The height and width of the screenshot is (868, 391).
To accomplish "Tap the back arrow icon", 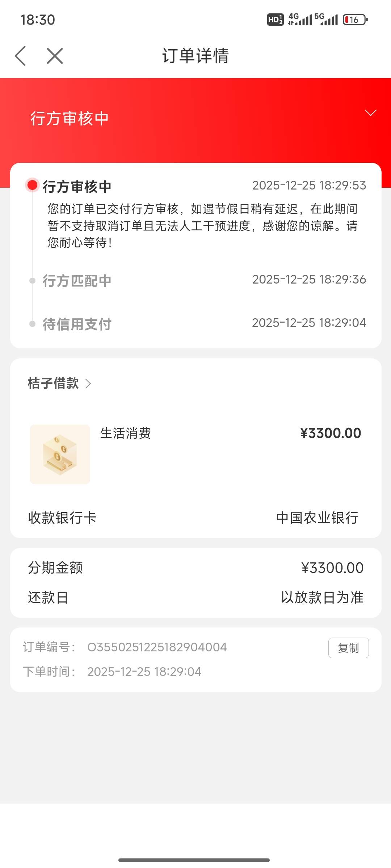I will pos(21,56).
